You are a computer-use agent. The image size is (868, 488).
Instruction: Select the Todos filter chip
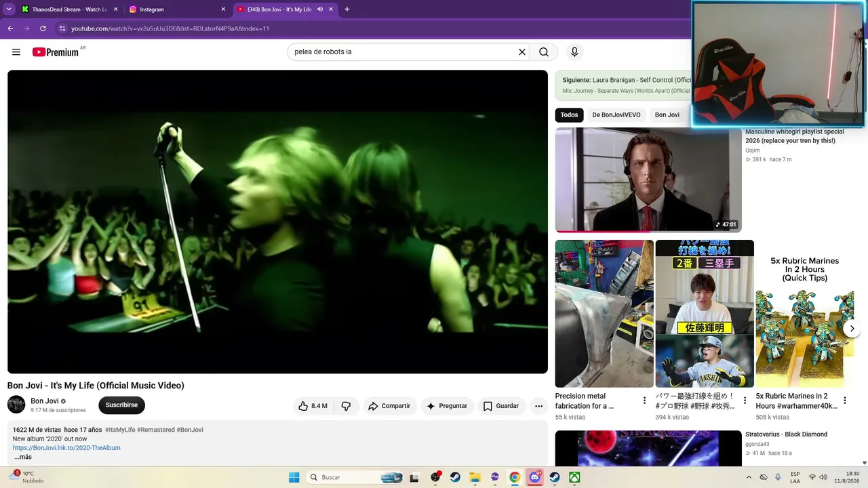[569, 115]
